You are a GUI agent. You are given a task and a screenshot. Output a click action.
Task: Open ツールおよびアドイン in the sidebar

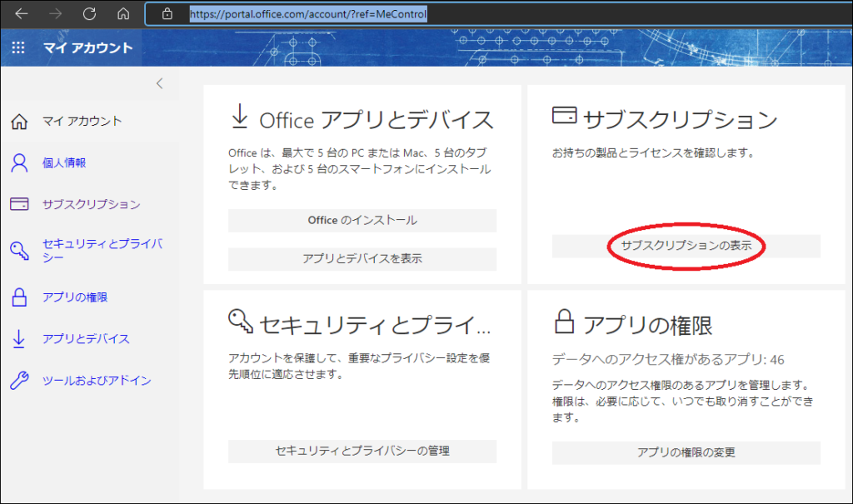(x=97, y=381)
